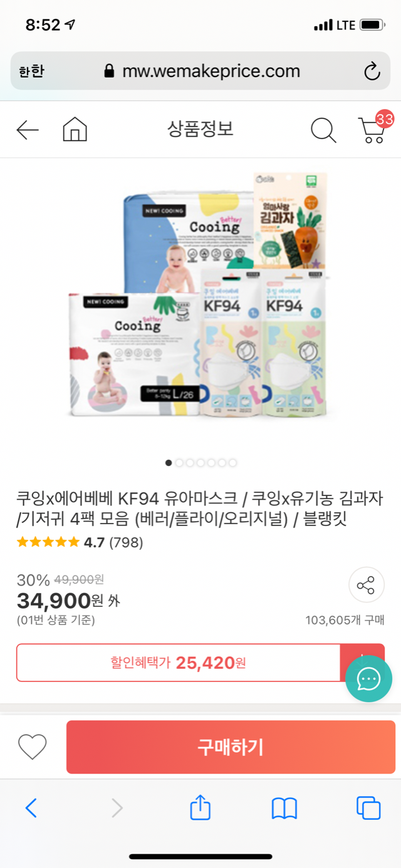401x868 pixels.
Task: Tap the 구매하기 purchase button
Action: (231, 747)
